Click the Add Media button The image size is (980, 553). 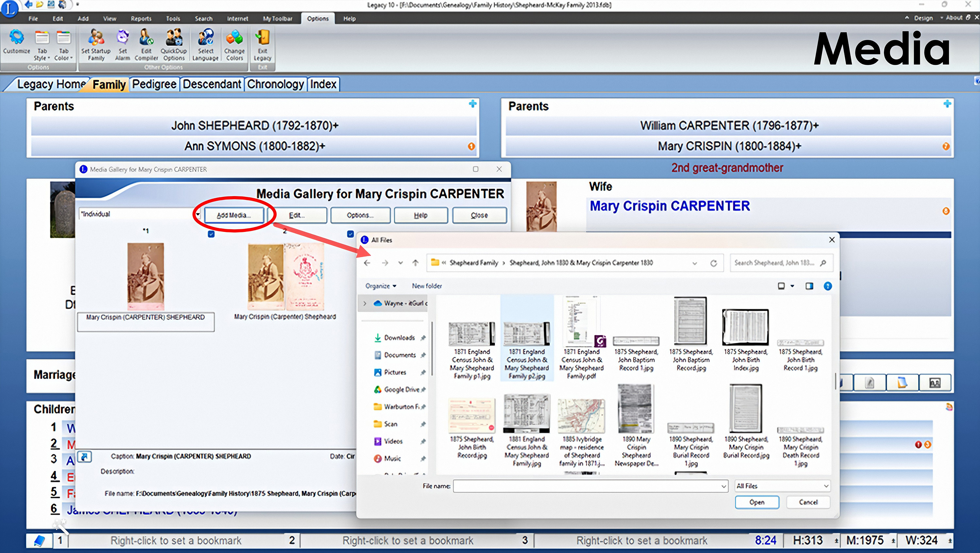pyautogui.click(x=234, y=215)
